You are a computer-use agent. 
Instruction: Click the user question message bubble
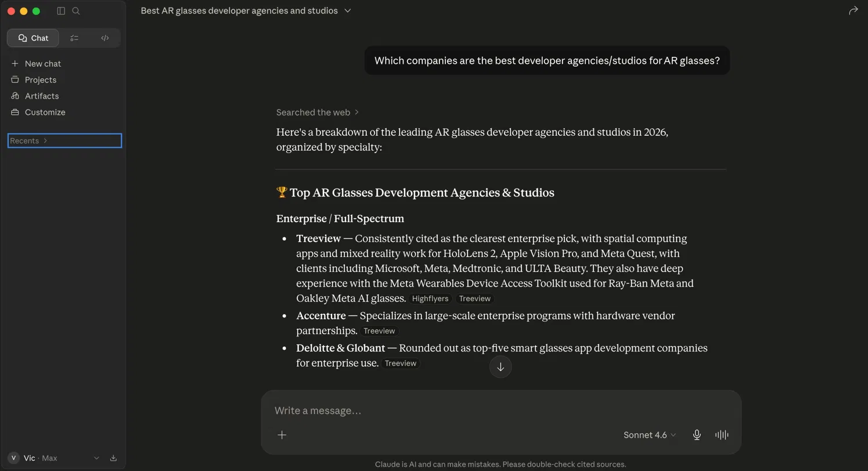[x=547, y=61]
